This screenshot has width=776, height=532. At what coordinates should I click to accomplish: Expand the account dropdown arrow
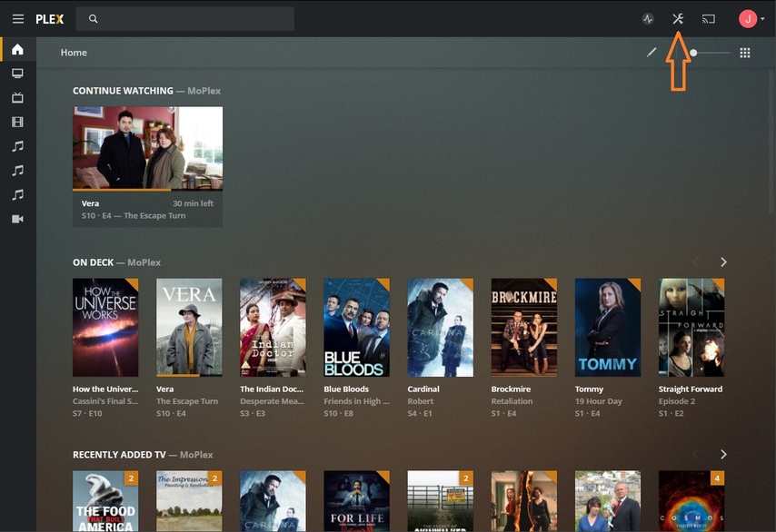pyautogui.click(x=762, y=19)
